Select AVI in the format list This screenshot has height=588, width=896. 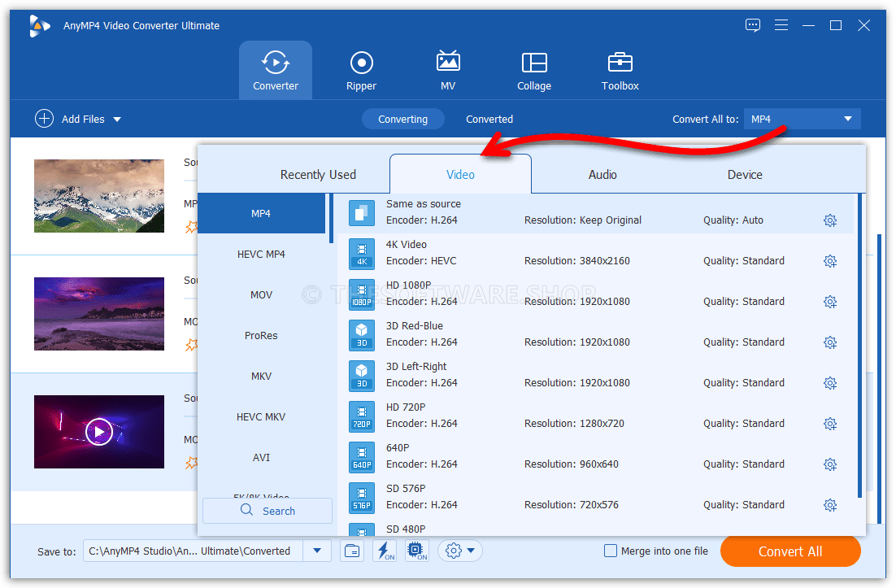tap(261, 457)
